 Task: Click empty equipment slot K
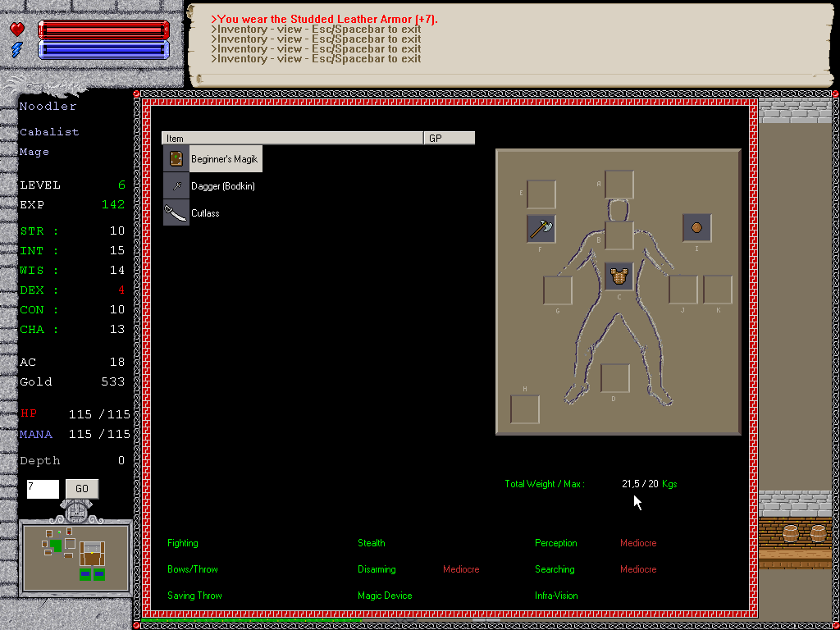pyautogui.click(x=718, y=290)
